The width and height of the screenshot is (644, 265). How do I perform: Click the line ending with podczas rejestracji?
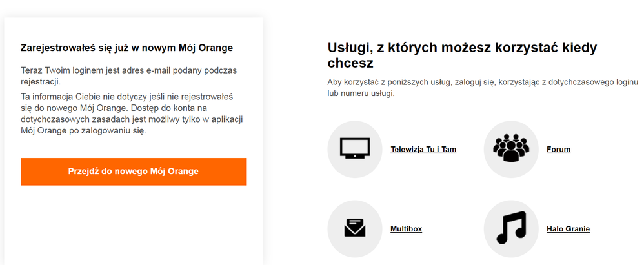pyautogui.click(x=130, y=69)
